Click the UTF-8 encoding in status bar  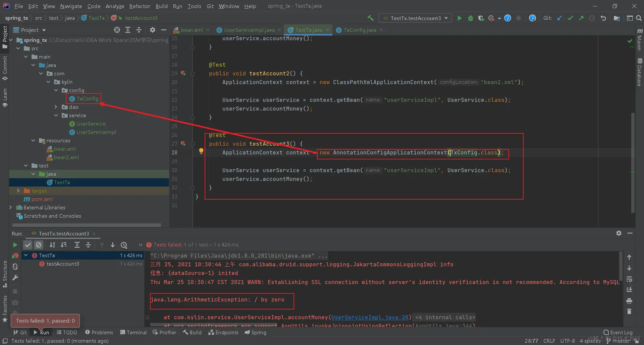click(x=568, y=341)
